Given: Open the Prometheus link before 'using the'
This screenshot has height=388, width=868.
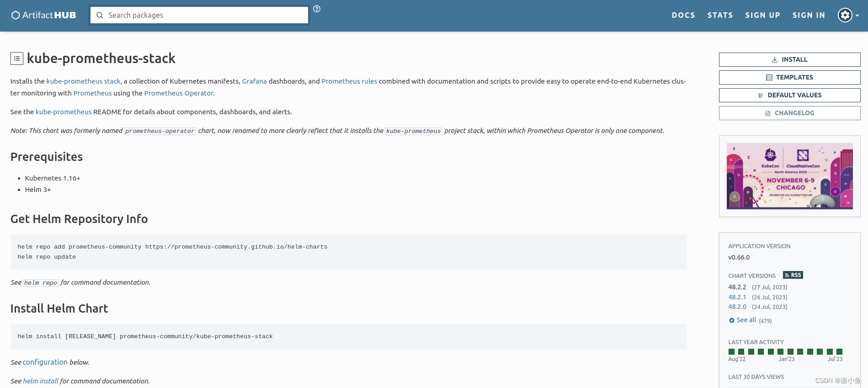Looking at the screenshot, I should point(92,93).
